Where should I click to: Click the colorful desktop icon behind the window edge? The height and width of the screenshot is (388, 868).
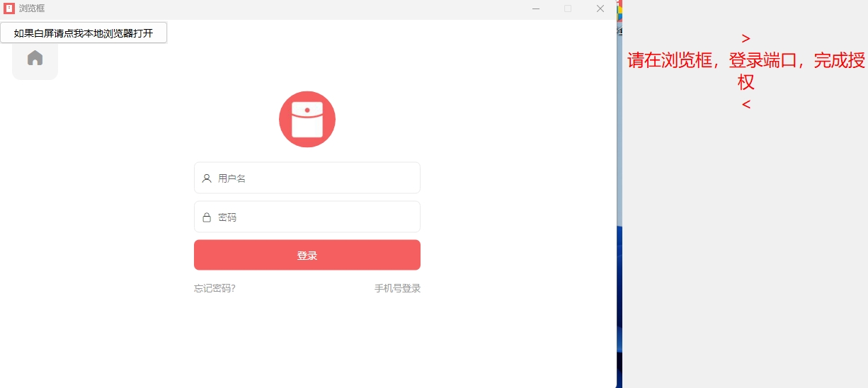pos(619,13)
